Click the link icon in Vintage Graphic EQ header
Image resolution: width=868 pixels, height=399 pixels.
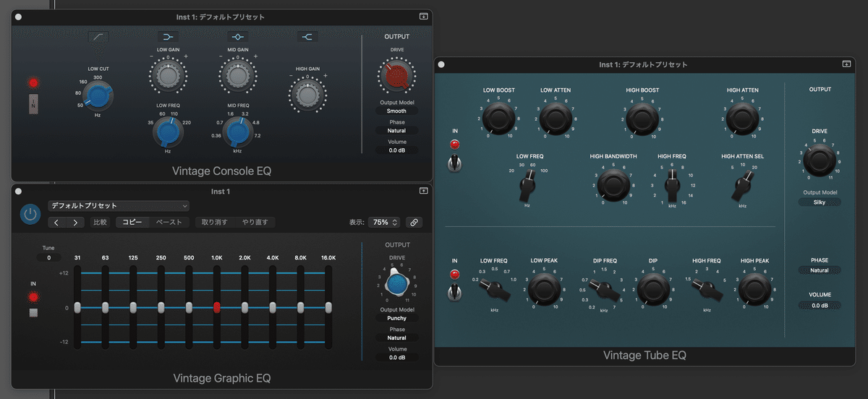[414, 222]
